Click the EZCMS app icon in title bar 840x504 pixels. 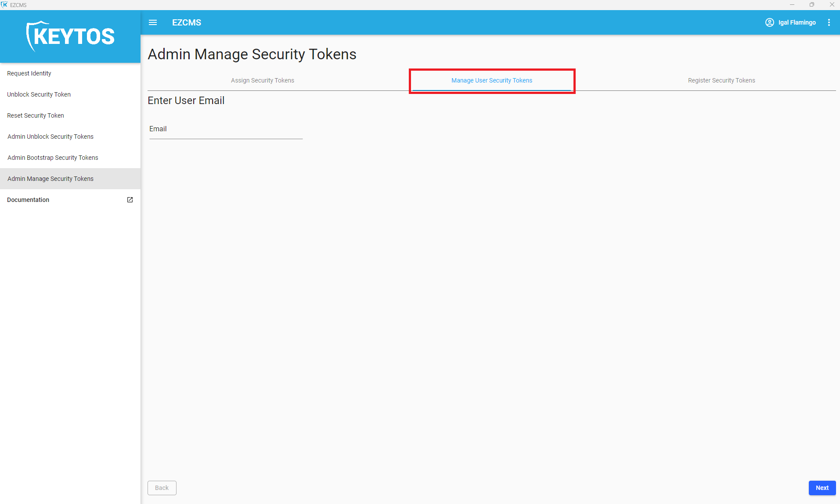click(4, 5)
